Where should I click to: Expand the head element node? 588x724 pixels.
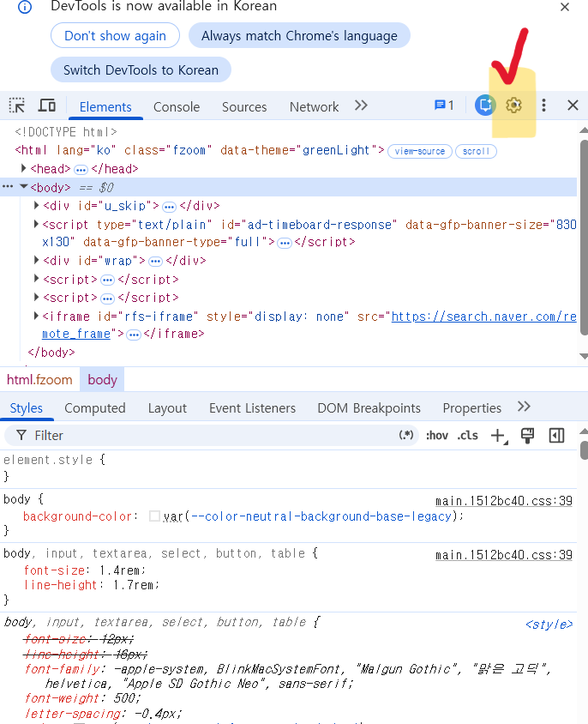click(23, 168)
